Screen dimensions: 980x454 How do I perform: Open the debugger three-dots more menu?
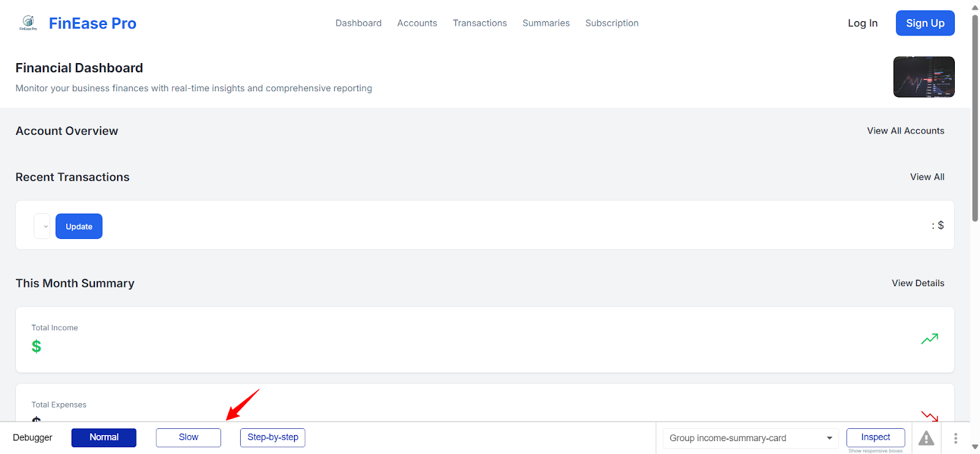[x=956, y=438]
